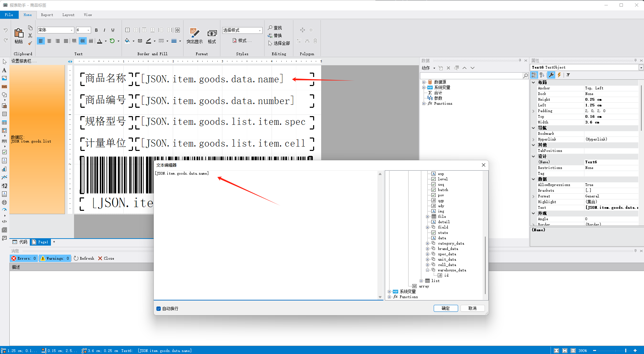Collapse warehouse_data node in text editor tree

(x=427, y=270)
